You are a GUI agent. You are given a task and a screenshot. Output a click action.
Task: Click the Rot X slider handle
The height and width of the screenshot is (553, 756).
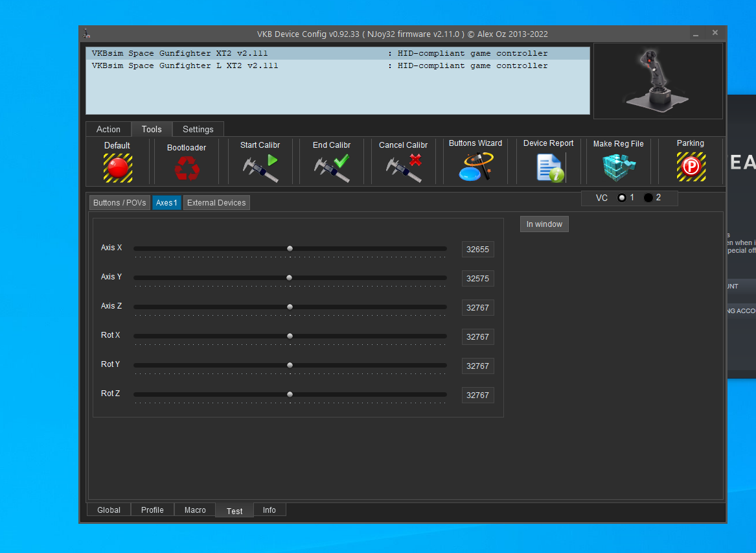pos(290,336)
